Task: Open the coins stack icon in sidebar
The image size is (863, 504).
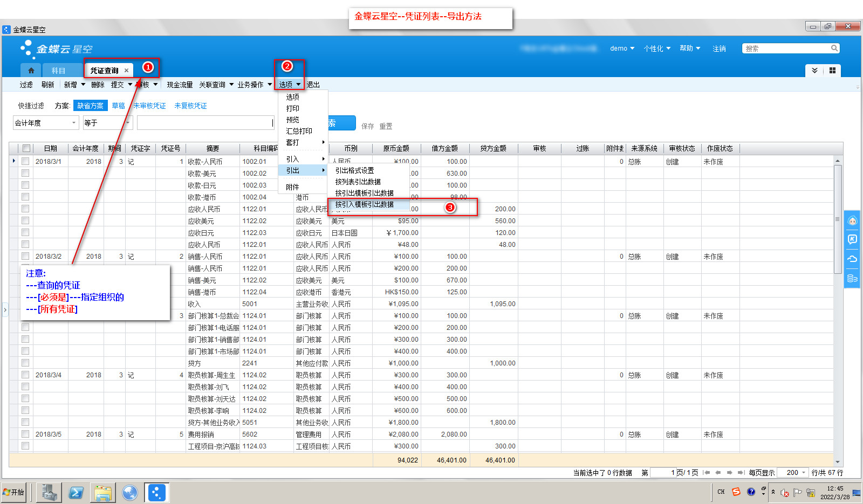Action: point(852,278)
